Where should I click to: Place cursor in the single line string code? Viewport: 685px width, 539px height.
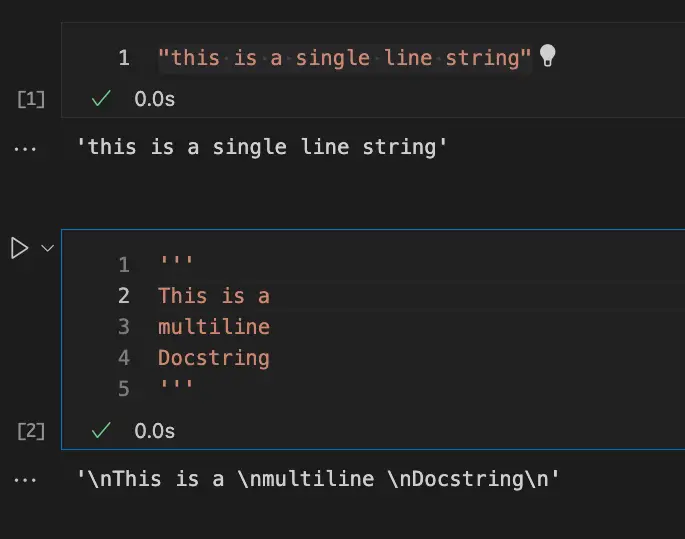coord(345,57)
